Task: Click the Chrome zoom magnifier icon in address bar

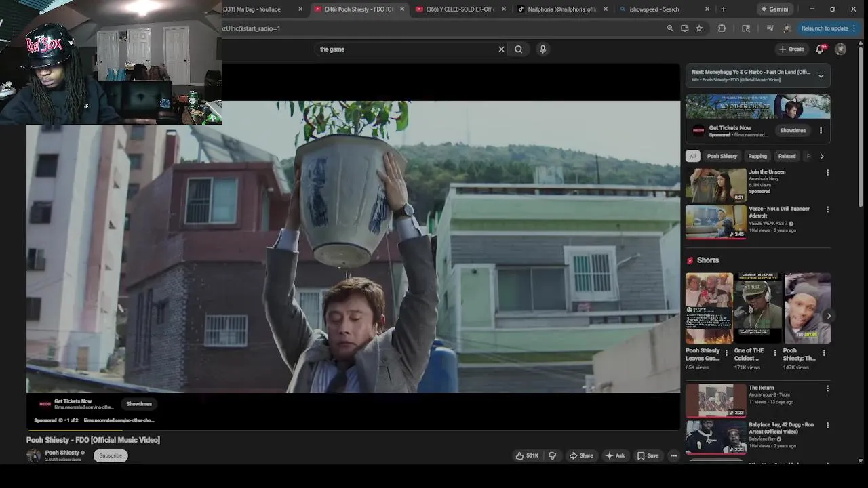Action: 670,28
